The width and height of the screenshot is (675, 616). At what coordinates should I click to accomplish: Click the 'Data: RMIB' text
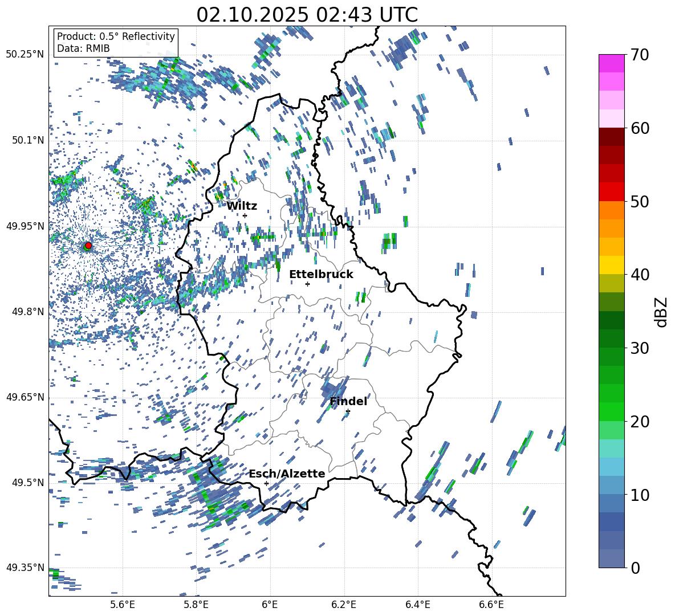coord(83,48)
